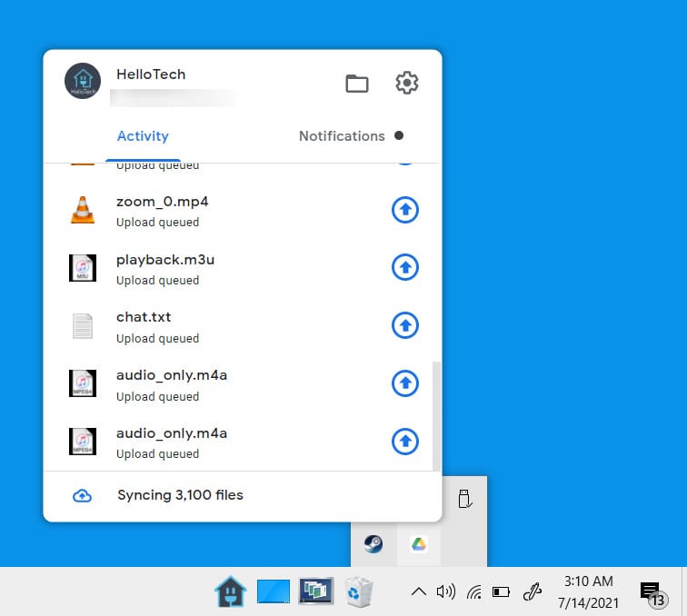Click the volume speaker icon
687x616 pixels.
coord(446,591)
